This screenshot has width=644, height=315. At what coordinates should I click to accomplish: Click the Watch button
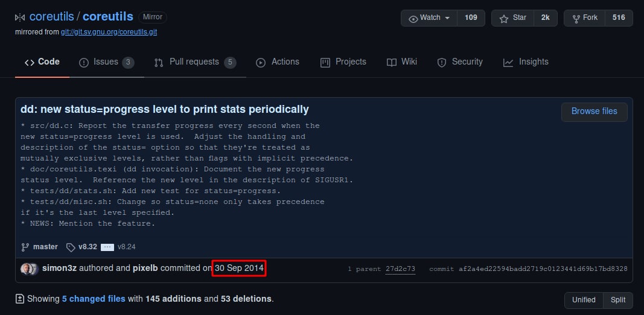coord(429,17)
